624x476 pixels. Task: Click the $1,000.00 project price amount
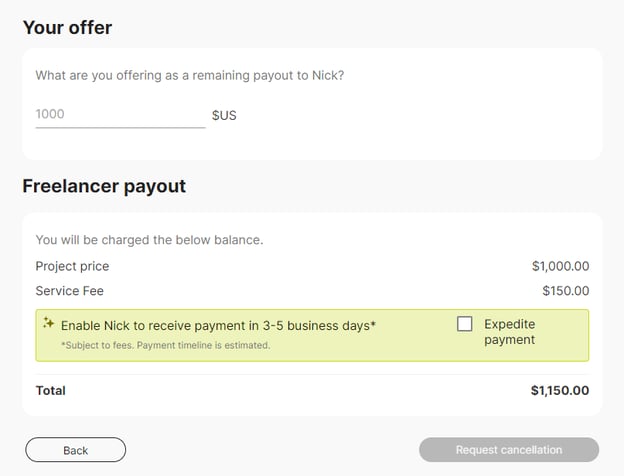click(560, 266)
